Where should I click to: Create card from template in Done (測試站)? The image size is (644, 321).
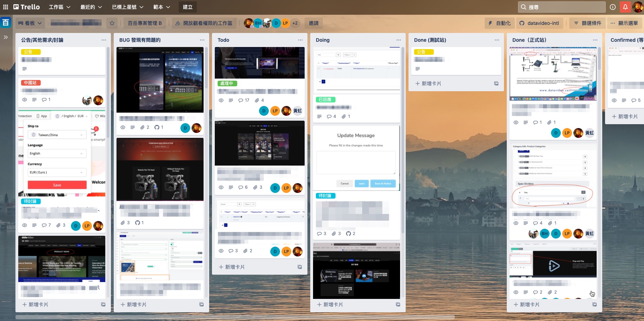tap(496, 83)
